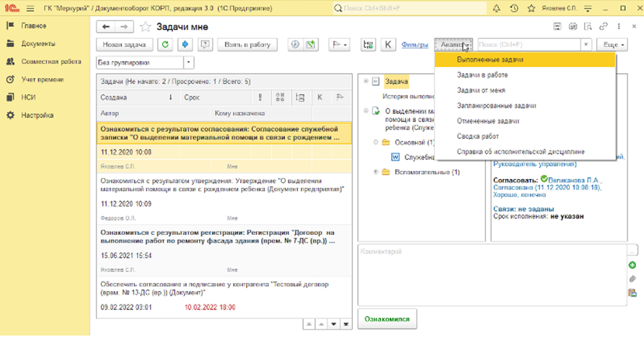The width and height of the screenshot is (644, 338).
Task: Select Отмененные задачи menu item
Action: coord(525,121)
